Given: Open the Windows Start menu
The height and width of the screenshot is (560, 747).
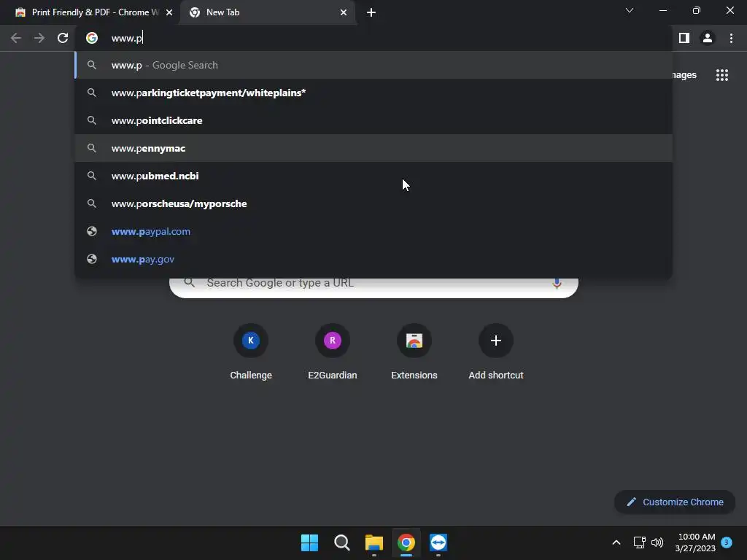Looking at the screenshot, I should tap(309, 542).
